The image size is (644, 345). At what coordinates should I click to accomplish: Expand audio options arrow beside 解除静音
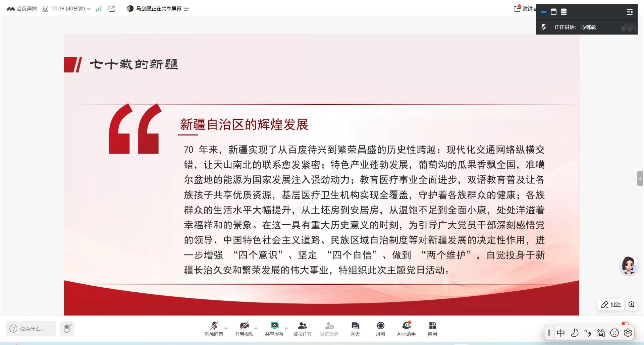[x=226, y=328]
